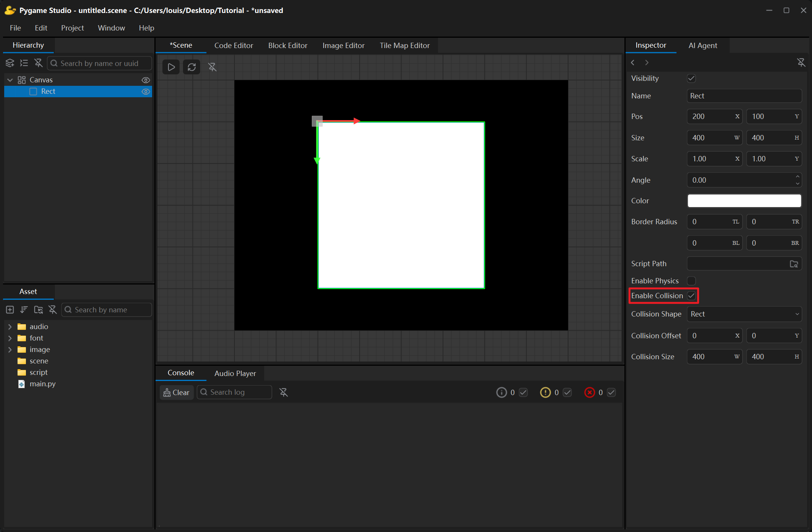Click the unpin icon in Hierarchy toolbar
812x532 pixels.
point(38,63)
